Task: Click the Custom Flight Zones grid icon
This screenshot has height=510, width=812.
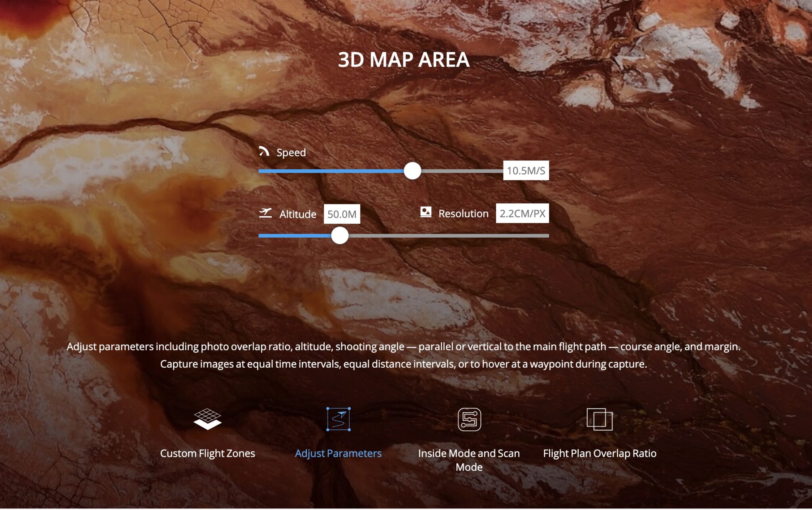Action: coord(207,419)
